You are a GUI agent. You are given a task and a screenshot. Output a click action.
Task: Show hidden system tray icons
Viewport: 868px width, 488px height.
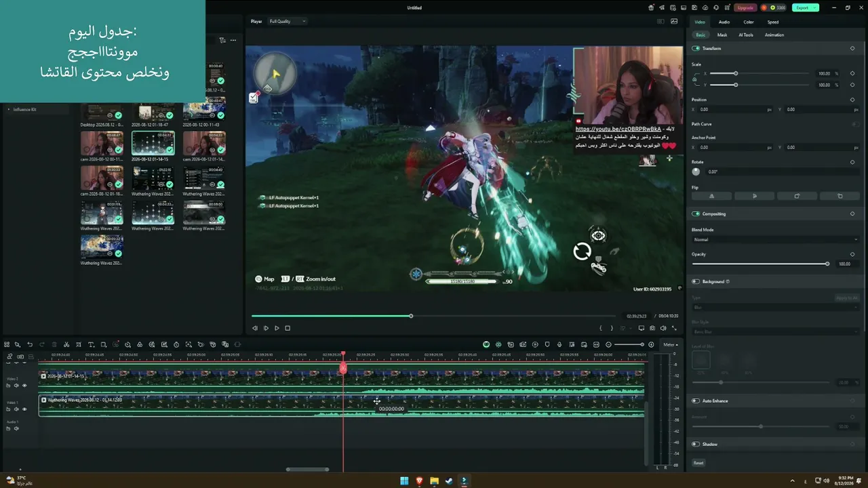[792, 481]
